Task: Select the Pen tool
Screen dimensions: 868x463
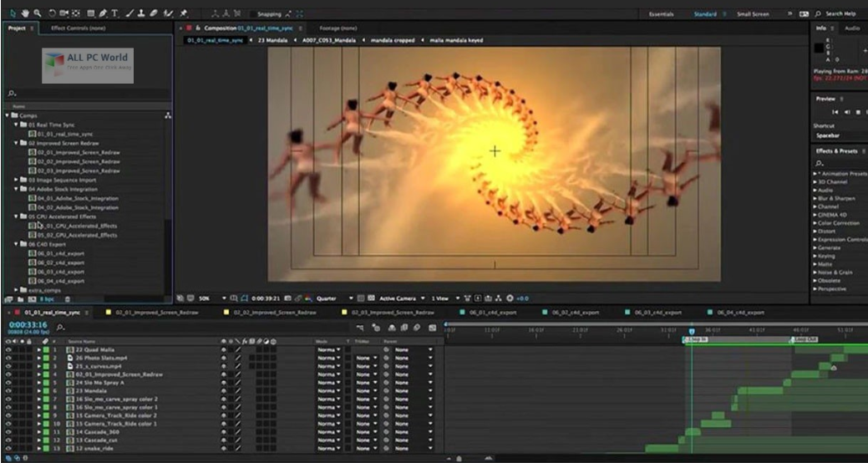Action: (103, 13)
